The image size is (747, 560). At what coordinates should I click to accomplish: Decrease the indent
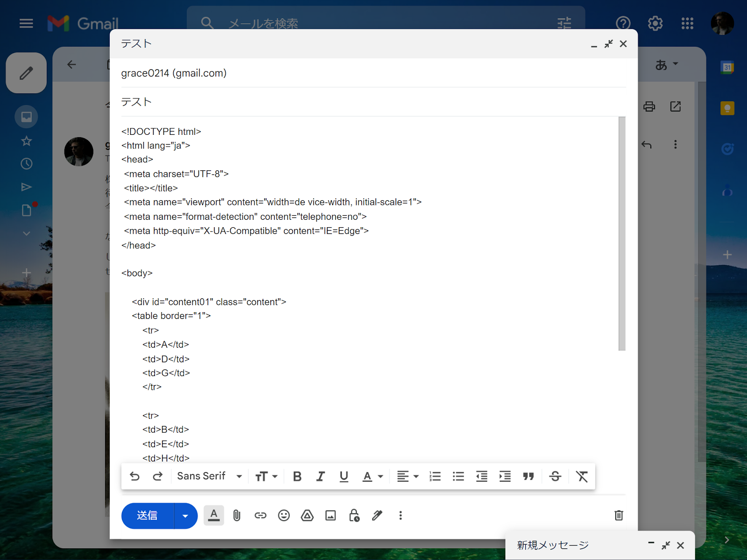(x=482, y=476)
